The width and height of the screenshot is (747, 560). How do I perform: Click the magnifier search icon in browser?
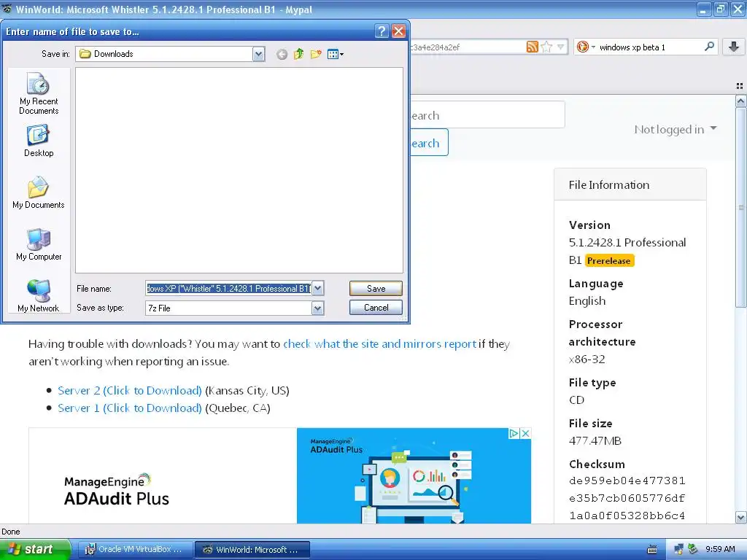(x=709, y=47)
